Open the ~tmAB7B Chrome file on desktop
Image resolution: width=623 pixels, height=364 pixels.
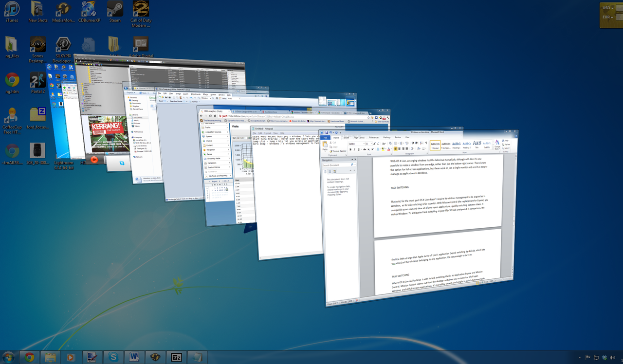tap(12, 154)
